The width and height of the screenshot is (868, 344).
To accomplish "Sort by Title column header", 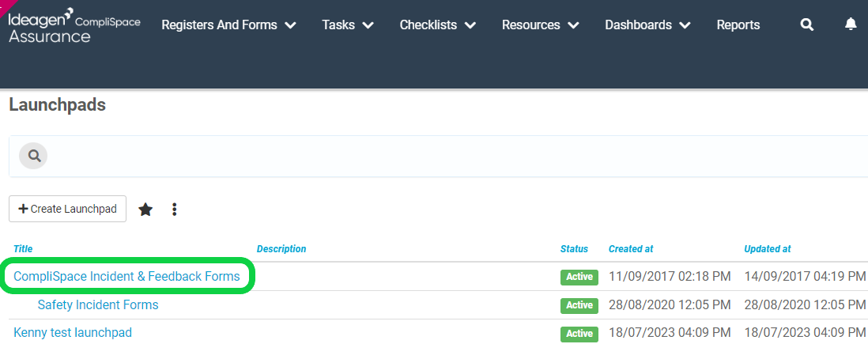I will pos(23,249).
